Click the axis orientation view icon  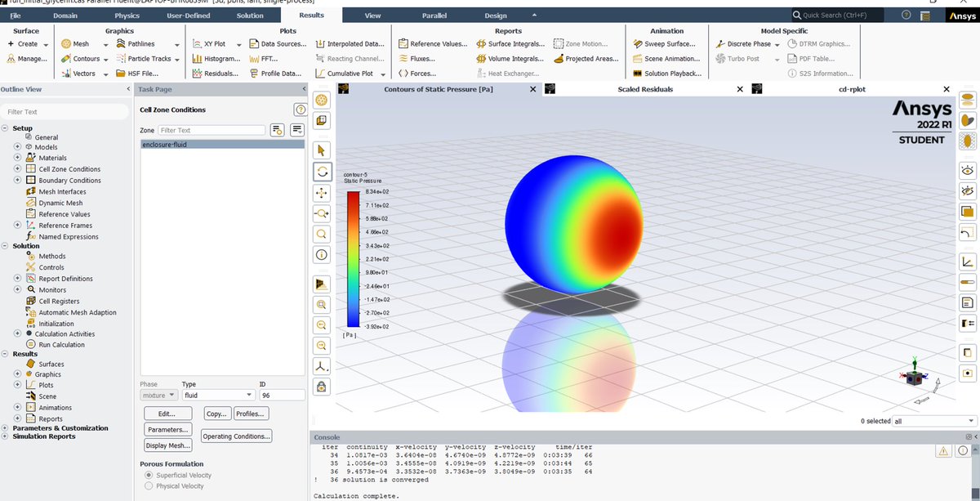322,366
